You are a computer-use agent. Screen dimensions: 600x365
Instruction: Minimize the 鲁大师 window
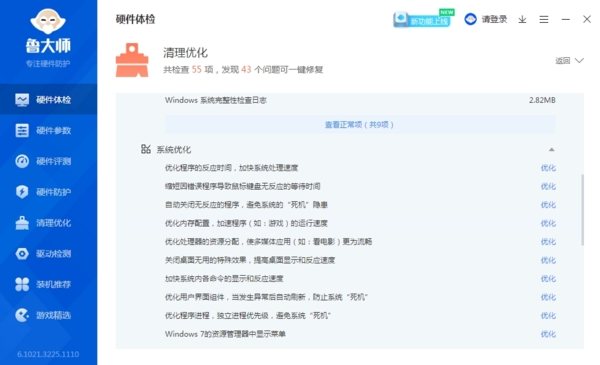566,19
